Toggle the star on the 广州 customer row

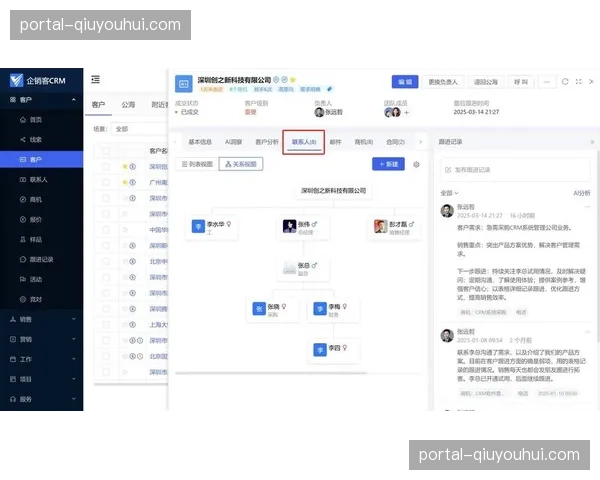[125, 183]
